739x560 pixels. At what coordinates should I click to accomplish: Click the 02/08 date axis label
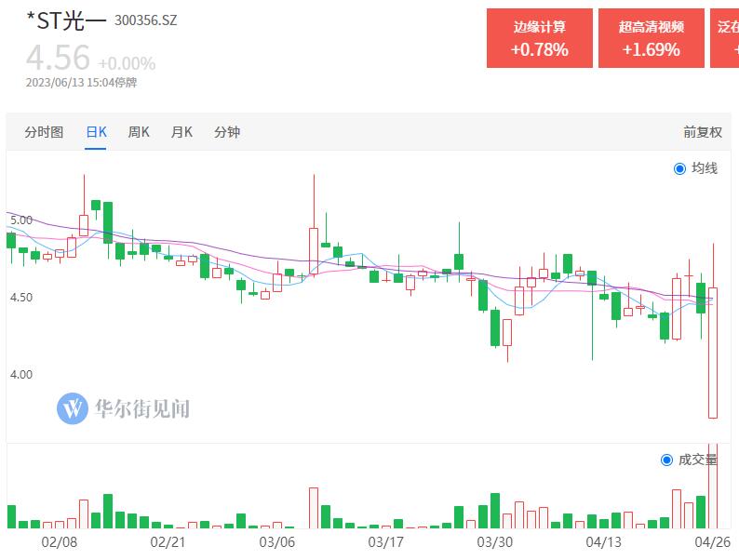click(60, 542)
